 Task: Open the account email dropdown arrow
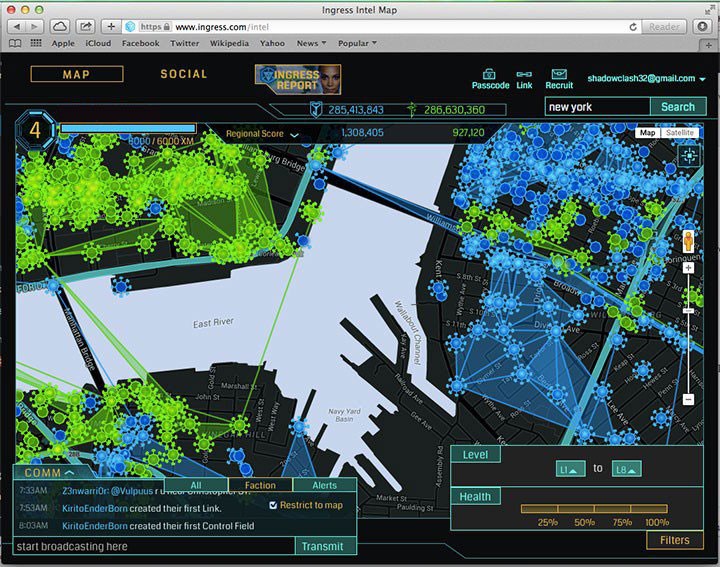tap(702, 79)
